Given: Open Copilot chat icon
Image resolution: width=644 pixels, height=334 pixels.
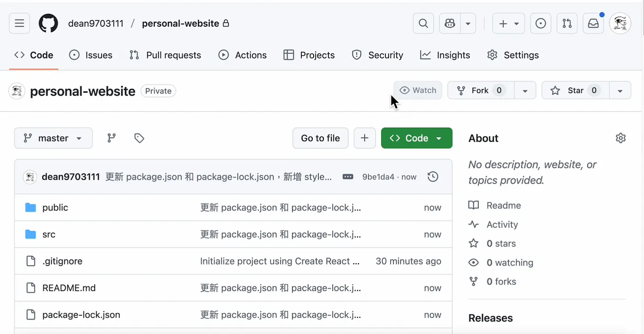Looking at the screenshot, I should pyautogui.click(x=450, y=23).
